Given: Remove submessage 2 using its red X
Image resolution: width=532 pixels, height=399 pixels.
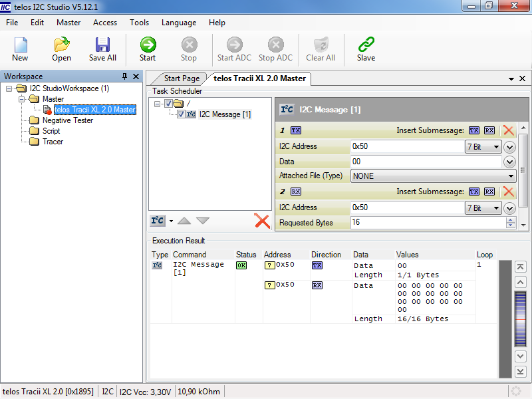Looking at the screenshot, I should (x=509, y=192).
